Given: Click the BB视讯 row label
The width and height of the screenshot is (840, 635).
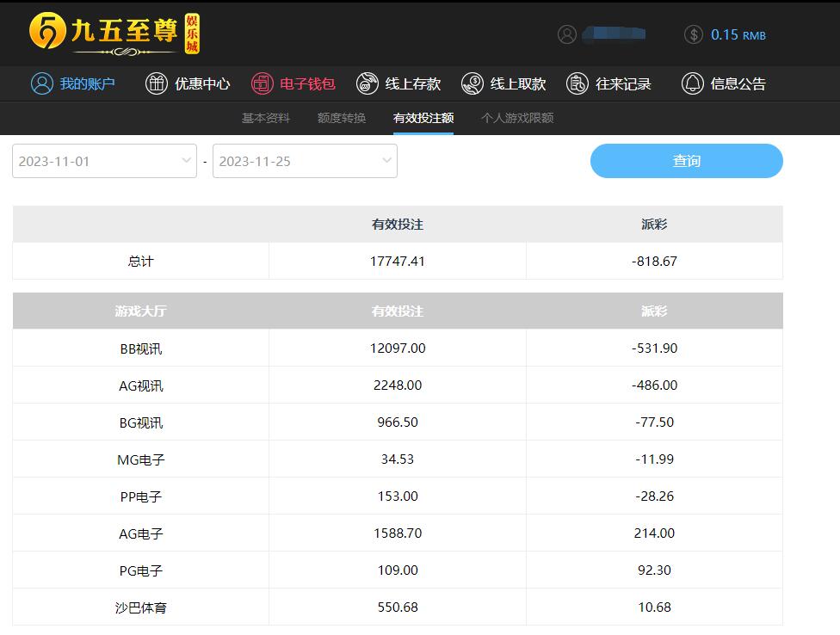Looking at the screenshot, I should coord(141,348).
